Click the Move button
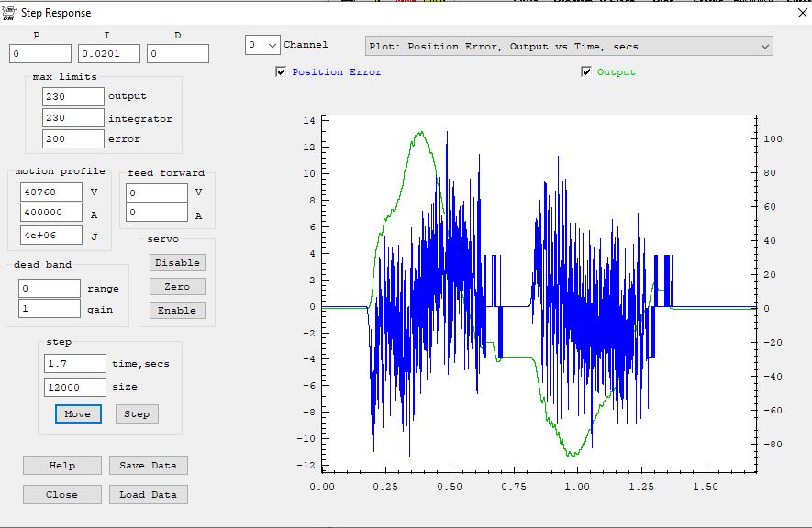 pos(78,414)
